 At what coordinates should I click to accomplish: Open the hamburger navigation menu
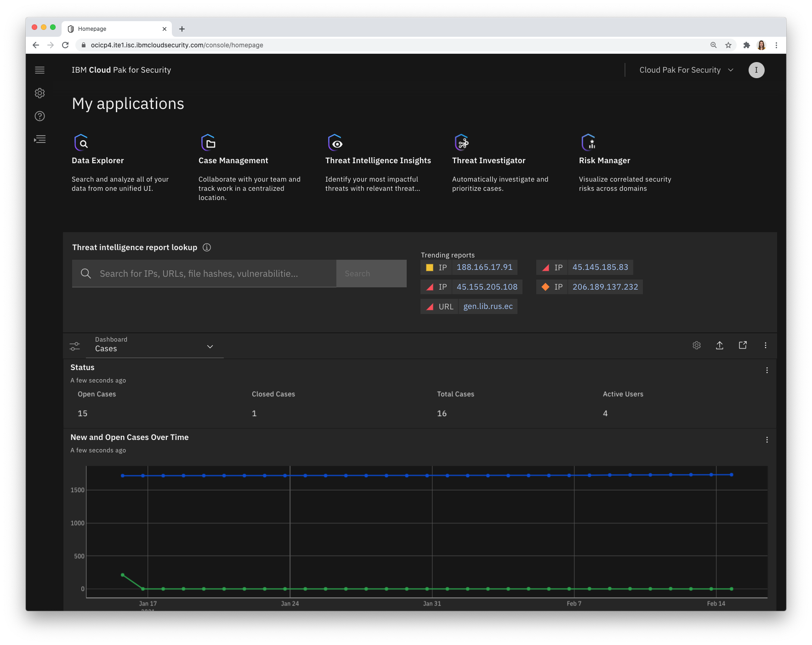click(40, 70)
